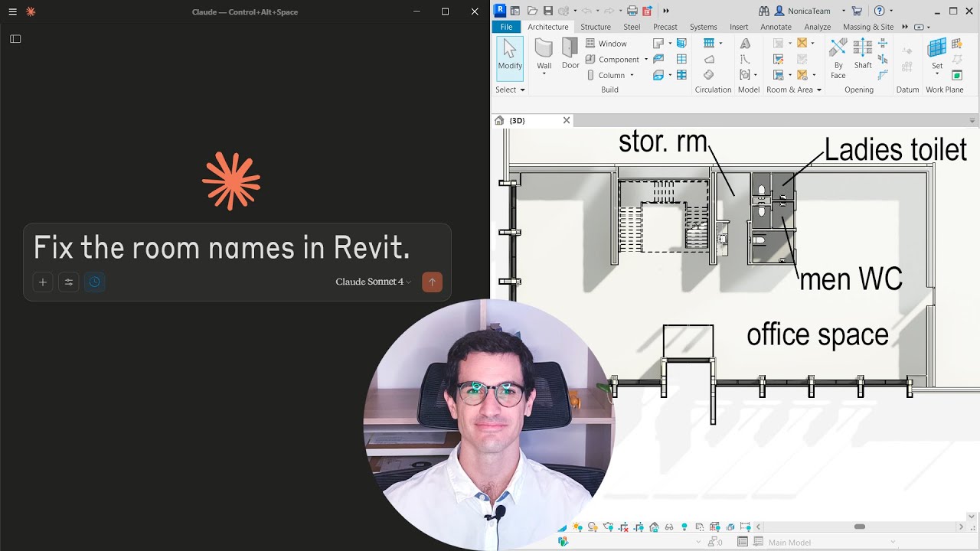Open the Claude hamburger menu
The image size is (980, 551).
pyautogui.click(x=12, y=11)
